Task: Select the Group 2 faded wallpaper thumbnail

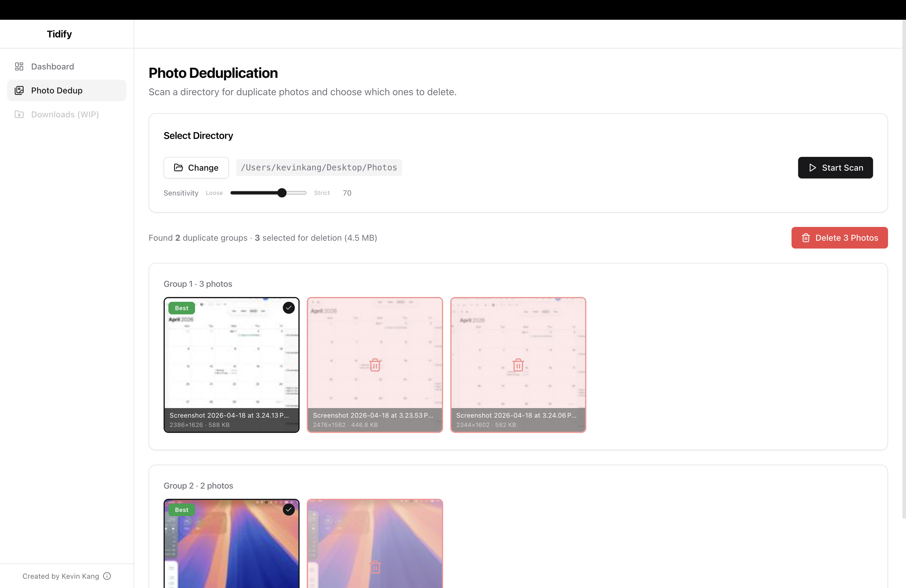Action: point(375,544)
